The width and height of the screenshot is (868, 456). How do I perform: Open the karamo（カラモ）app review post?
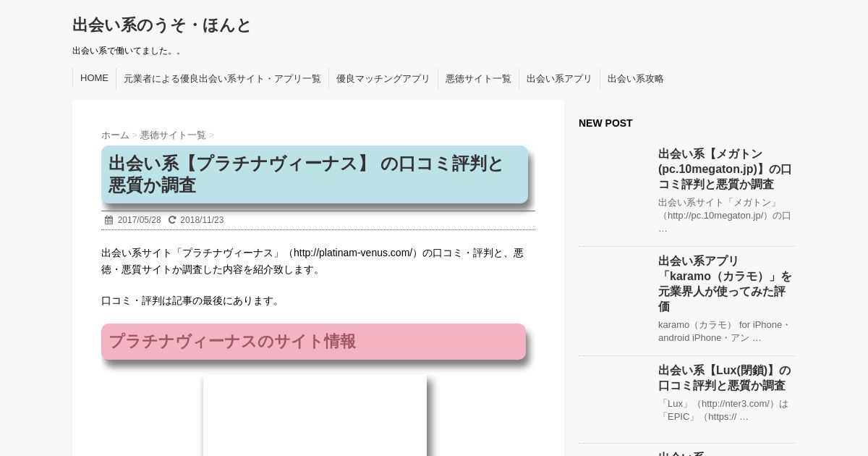725,283
